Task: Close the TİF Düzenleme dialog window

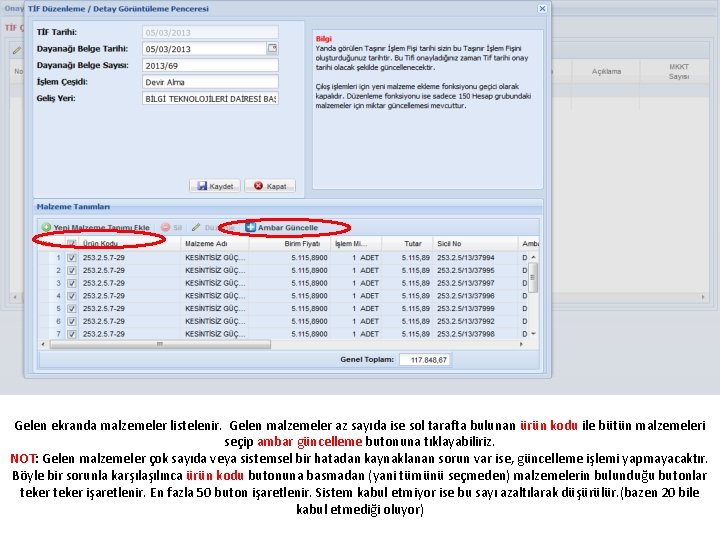Action: click(x=542, y=8)
